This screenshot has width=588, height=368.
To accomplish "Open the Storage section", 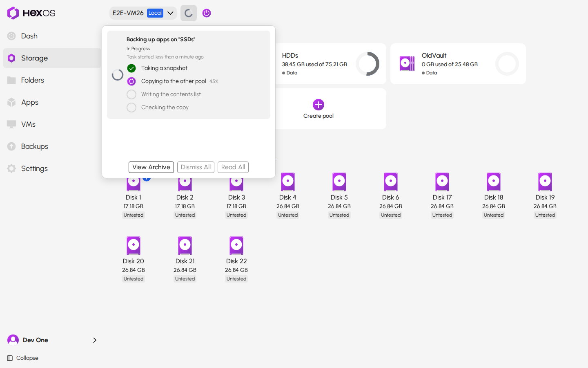I will [x=52, y=58].
